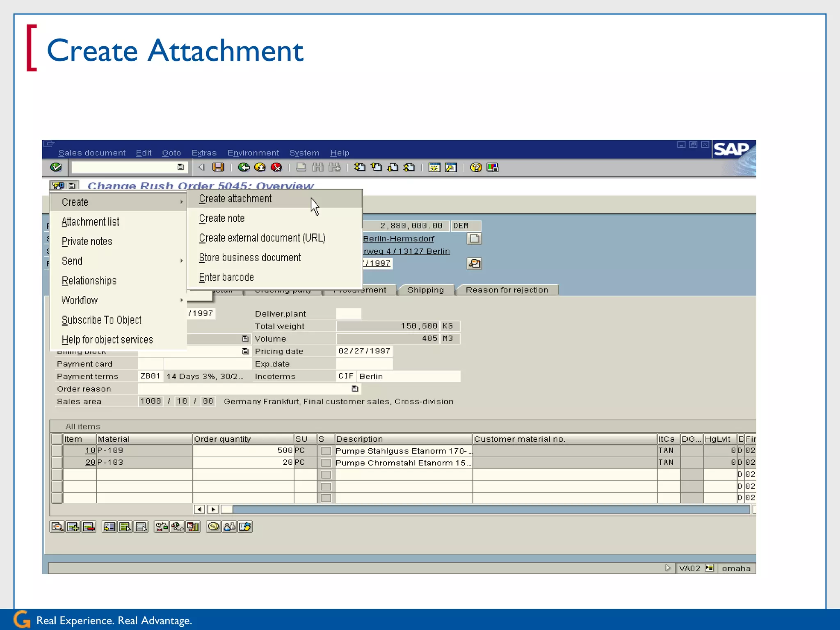This screenshot has width=840, height=630.
Task: Click the partner details icon beside date
Action: click(x=474, y=263)
